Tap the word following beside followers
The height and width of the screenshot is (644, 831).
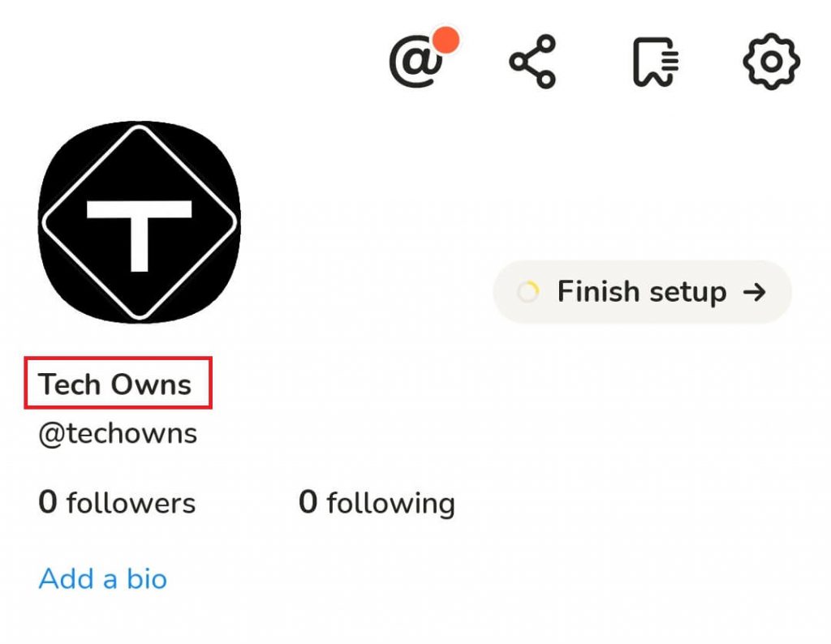(391, 504)
